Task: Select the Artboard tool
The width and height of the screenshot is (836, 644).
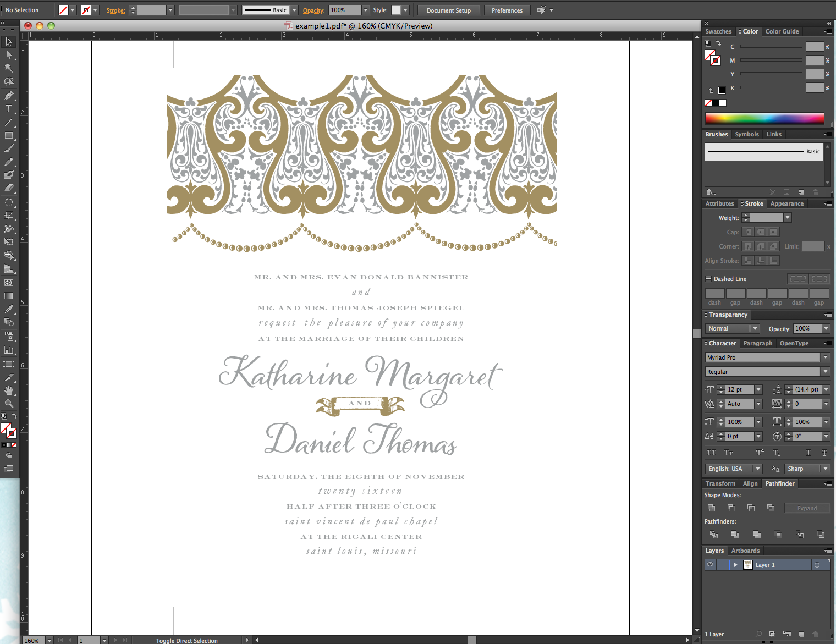Action: coord(9,364)
